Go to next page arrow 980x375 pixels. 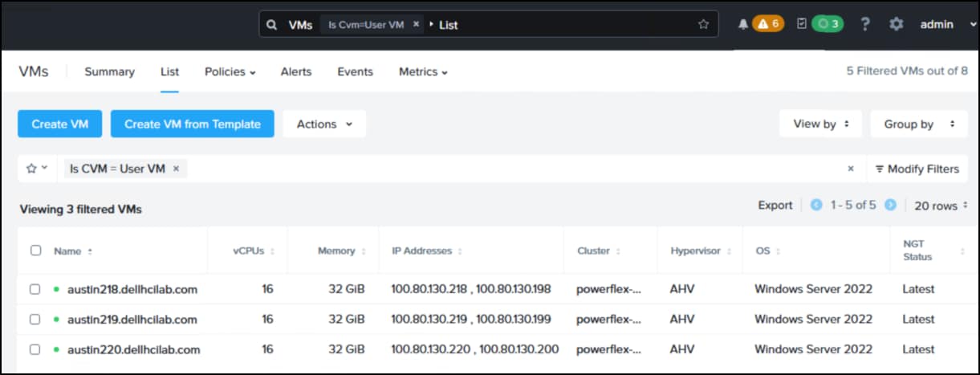[x=890, y=206]
